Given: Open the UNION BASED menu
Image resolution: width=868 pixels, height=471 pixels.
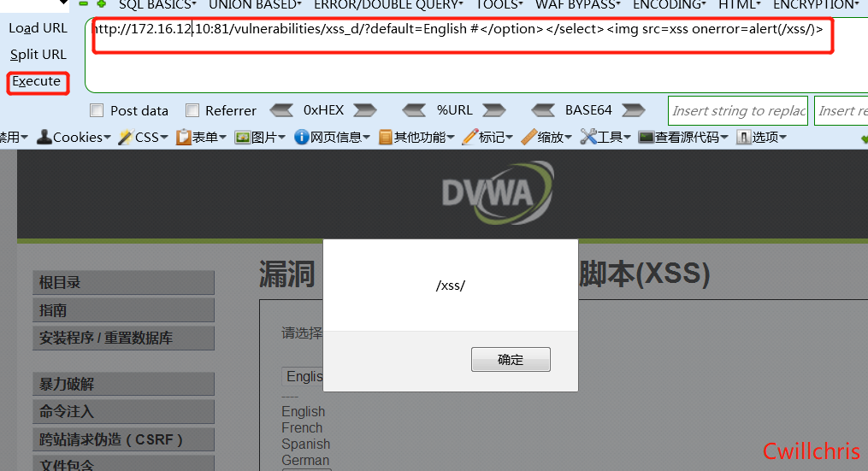Looking at the screenshot, I should pyautogui.click(x=255, y=4).
